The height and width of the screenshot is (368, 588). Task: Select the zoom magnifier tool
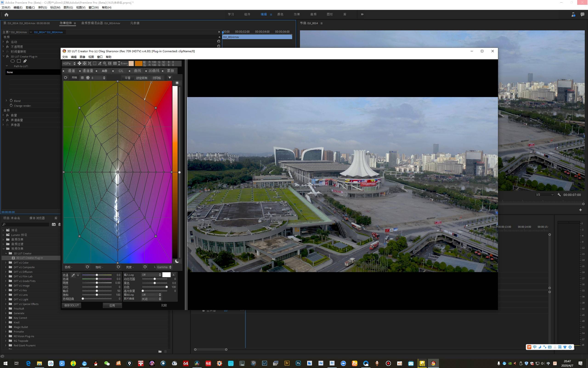click(105, 63)
